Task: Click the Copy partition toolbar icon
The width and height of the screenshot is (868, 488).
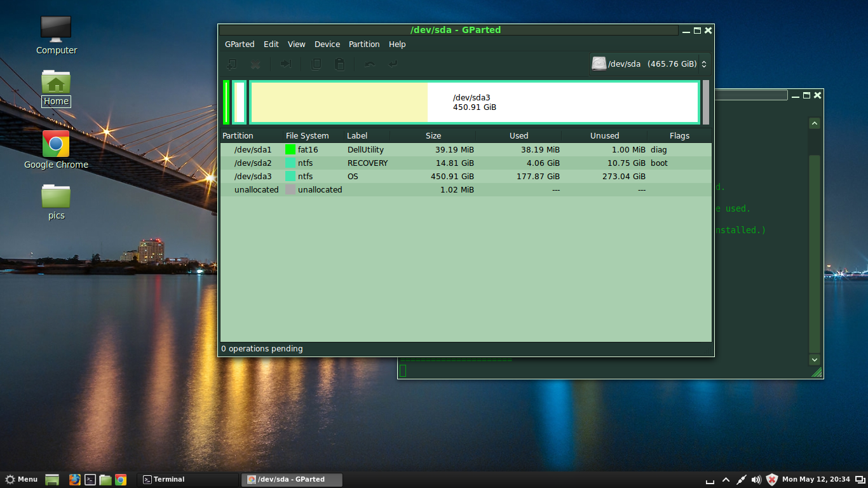Action: (x=316, y=64)
